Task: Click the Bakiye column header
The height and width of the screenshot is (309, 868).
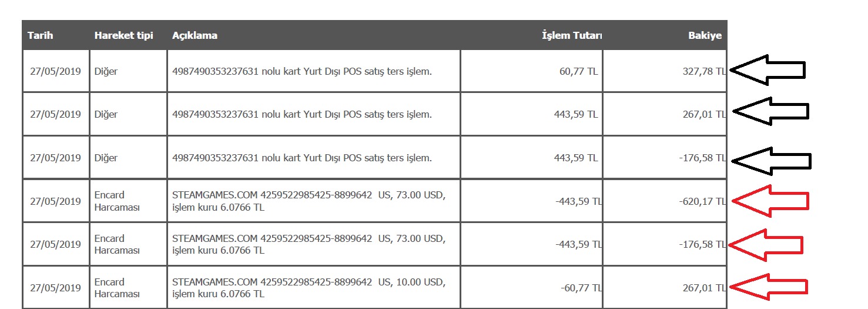Action: (x=705, y=35)
